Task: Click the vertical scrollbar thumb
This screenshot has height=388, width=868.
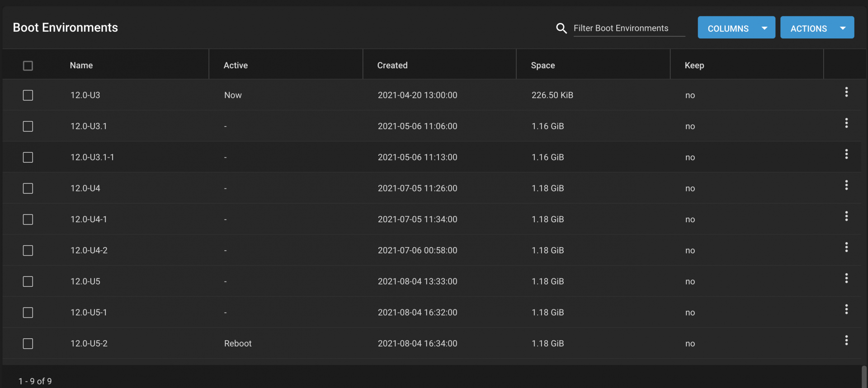Action: tap(864, 377)
